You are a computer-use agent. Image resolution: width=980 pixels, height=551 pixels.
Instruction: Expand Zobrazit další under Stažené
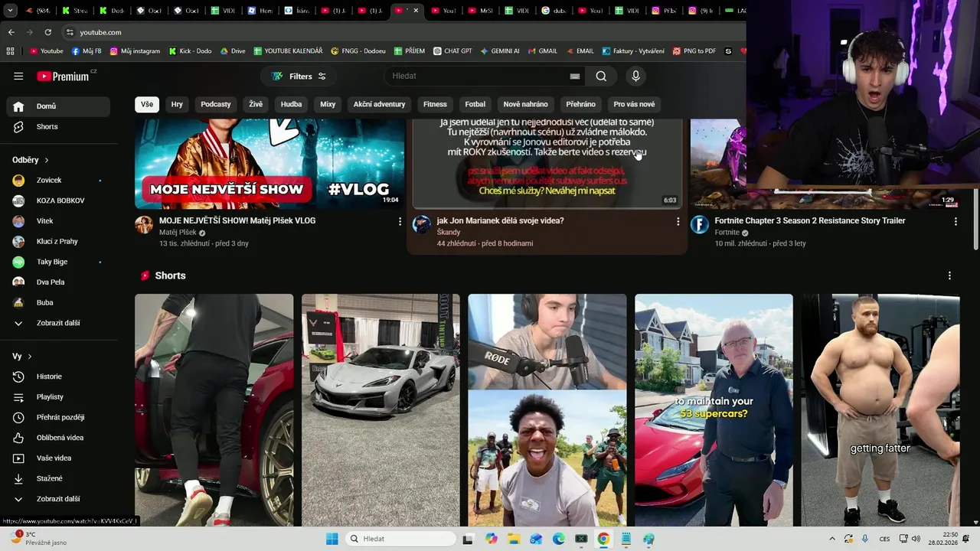pyautogui.click(x=58, y=499)
